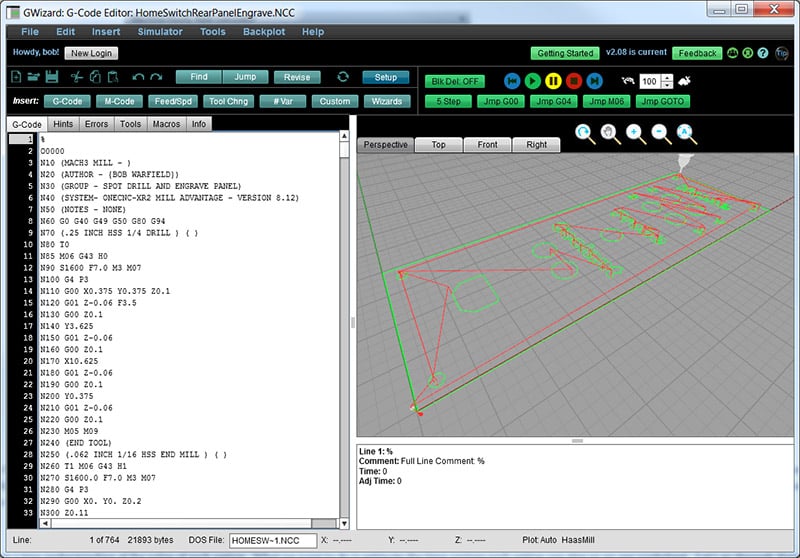Click the 5 Step button
The image size is (800, 558).
[448, 102]
